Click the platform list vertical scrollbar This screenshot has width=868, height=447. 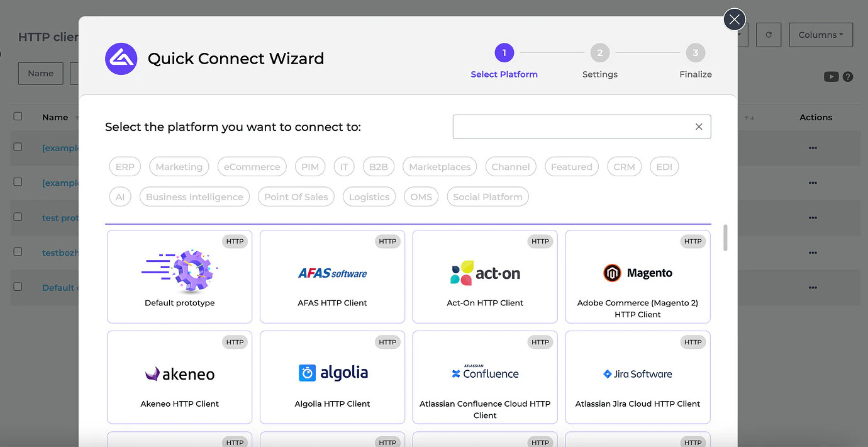(x=726, y=237)
